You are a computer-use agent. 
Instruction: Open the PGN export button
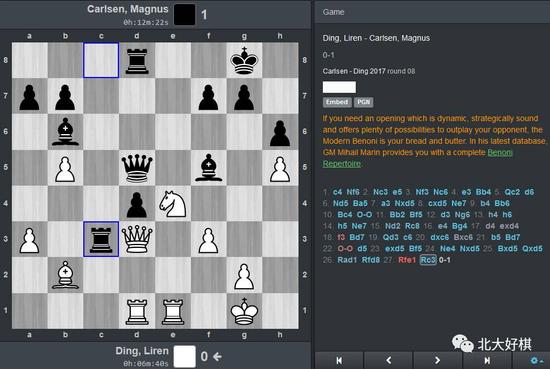point(363,102)
